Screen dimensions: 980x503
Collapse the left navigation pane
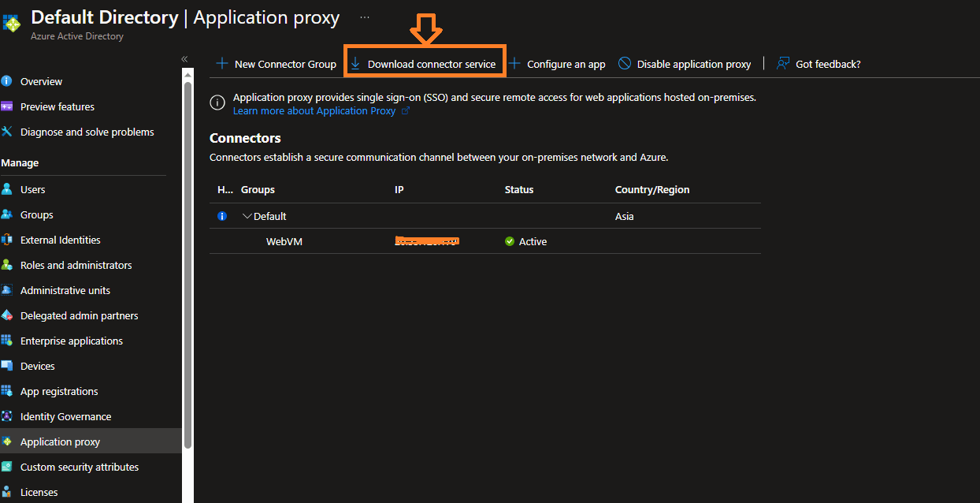[184, 58]
